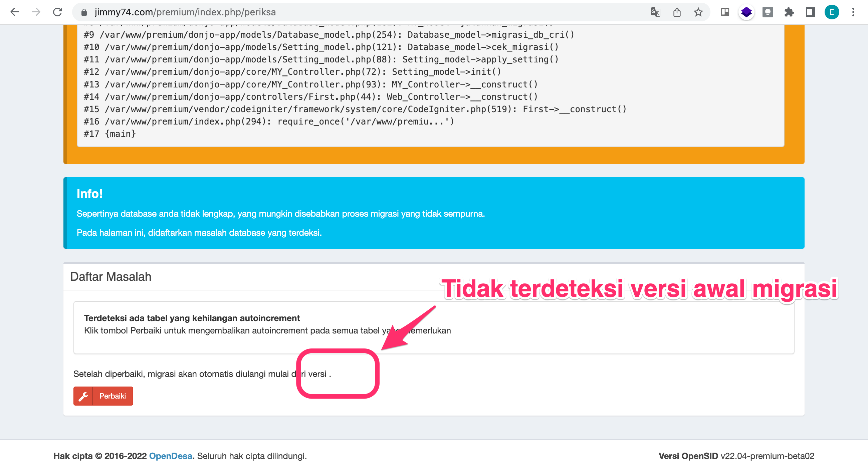Open the Google Keep extension
This screenshot has width=868, height=472.
point(768,12)
